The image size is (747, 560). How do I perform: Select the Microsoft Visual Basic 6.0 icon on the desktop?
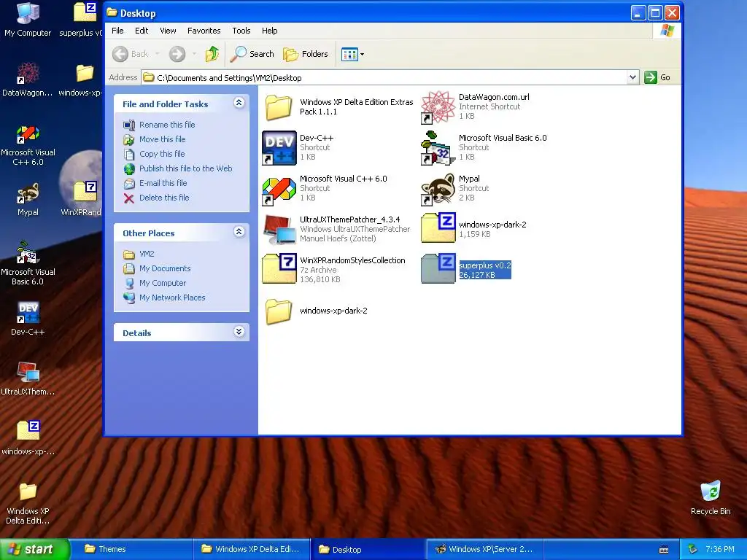click(x=28, y=262)
